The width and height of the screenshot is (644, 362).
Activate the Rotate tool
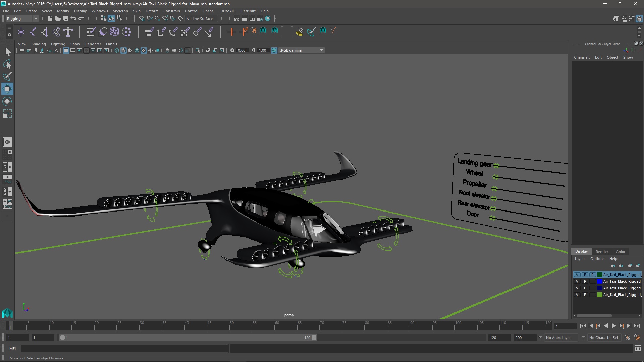[7, 101]
